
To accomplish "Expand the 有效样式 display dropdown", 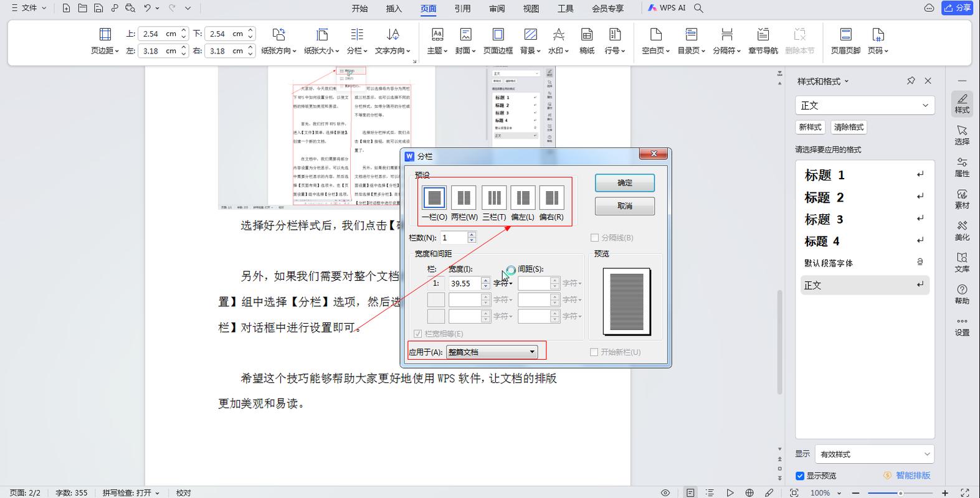I will (874, 454).
